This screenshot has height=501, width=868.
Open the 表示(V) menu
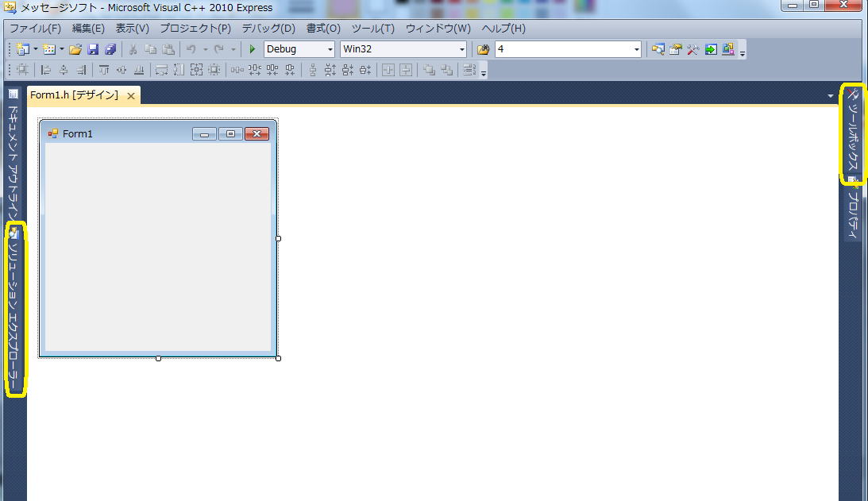133,29
